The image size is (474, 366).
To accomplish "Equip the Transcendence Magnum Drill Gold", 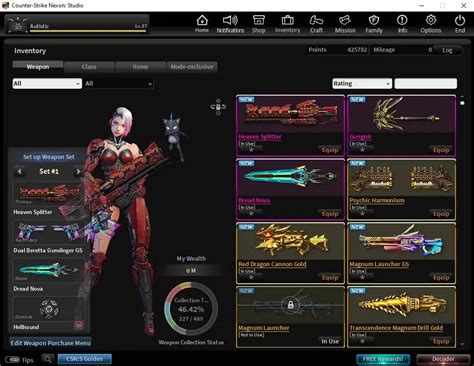I will click(441, 341).
